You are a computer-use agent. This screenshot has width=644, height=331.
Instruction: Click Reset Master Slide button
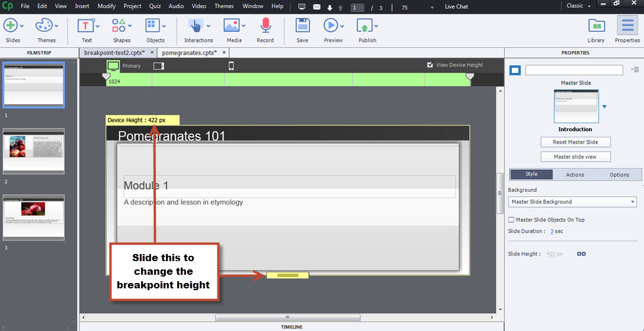coord(575,142)
